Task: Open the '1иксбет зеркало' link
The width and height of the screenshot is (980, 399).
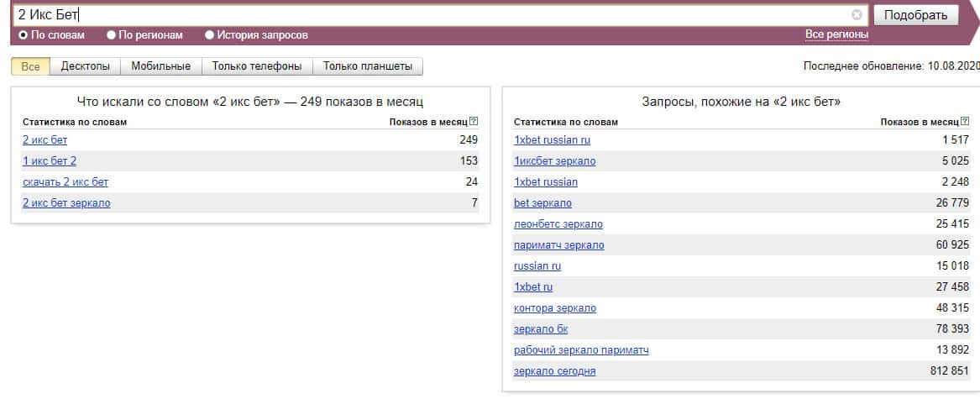Action: (554, 161)
